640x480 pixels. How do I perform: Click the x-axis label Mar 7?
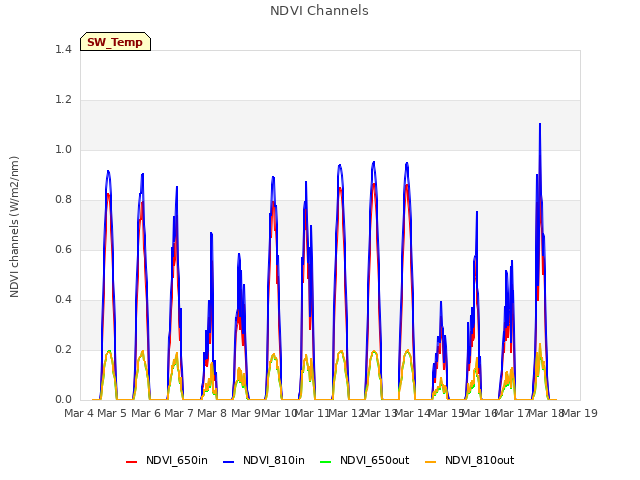pyautogui.click(x=179, y=413)
